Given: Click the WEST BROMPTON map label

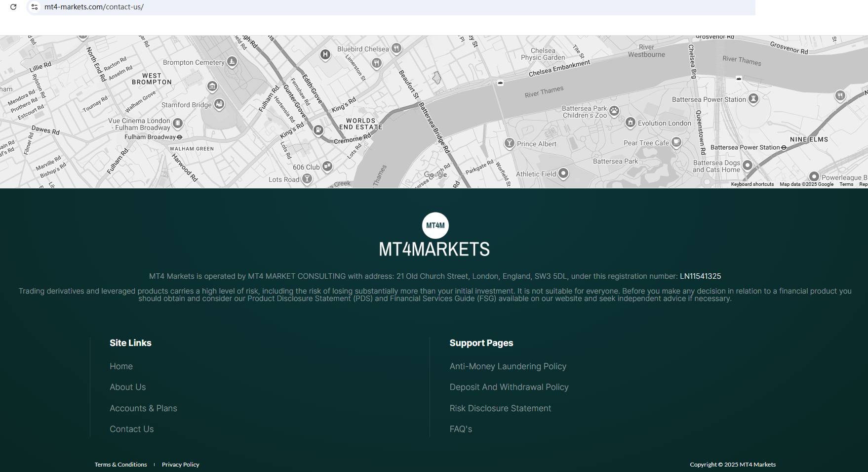Looking at the screenshot, I should 152,79.
